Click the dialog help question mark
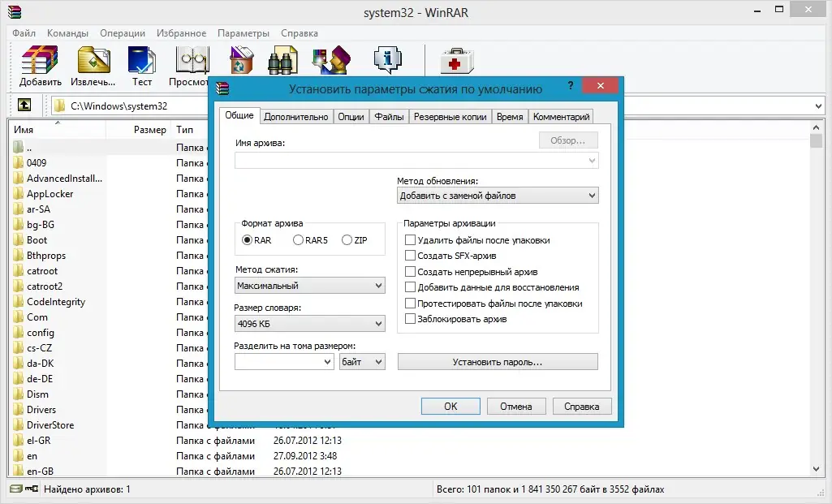The height and width of the screenshot is (504, 832). [571, 85]
